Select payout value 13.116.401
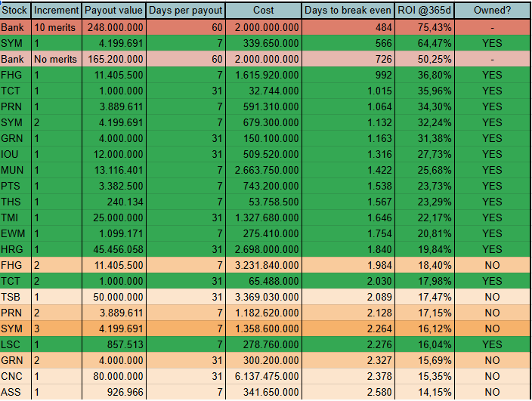Image resolution: width=532 pixels, height=401 pixels. 113,170
